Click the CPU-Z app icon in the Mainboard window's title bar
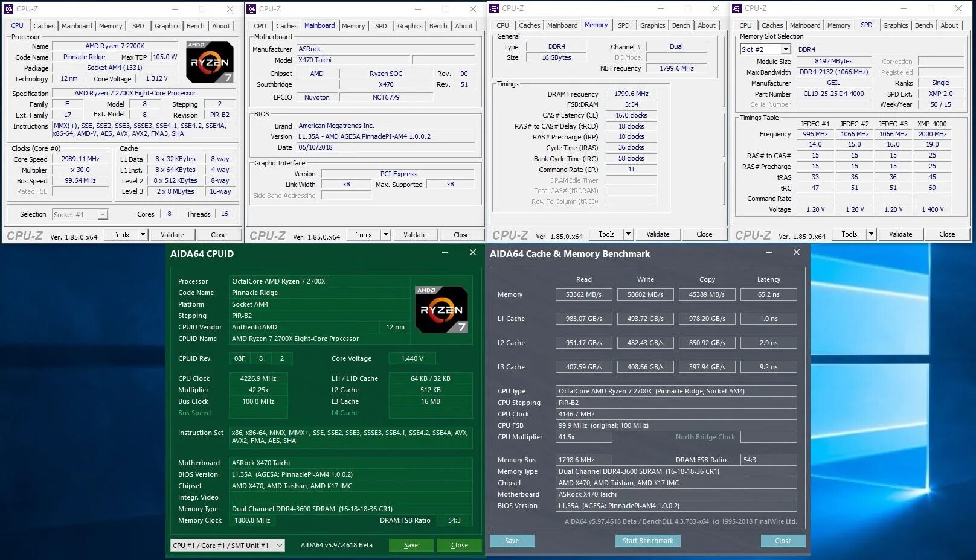Screen dimensions: 976x560 (251, 9)
